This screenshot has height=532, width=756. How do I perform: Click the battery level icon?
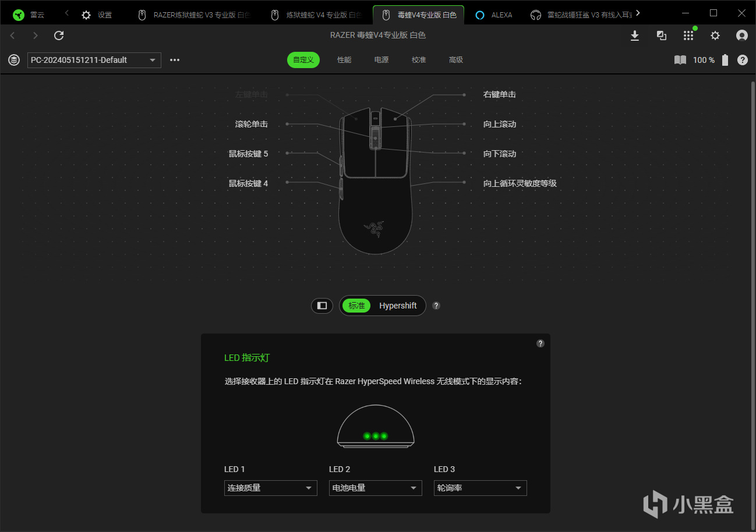725,60
